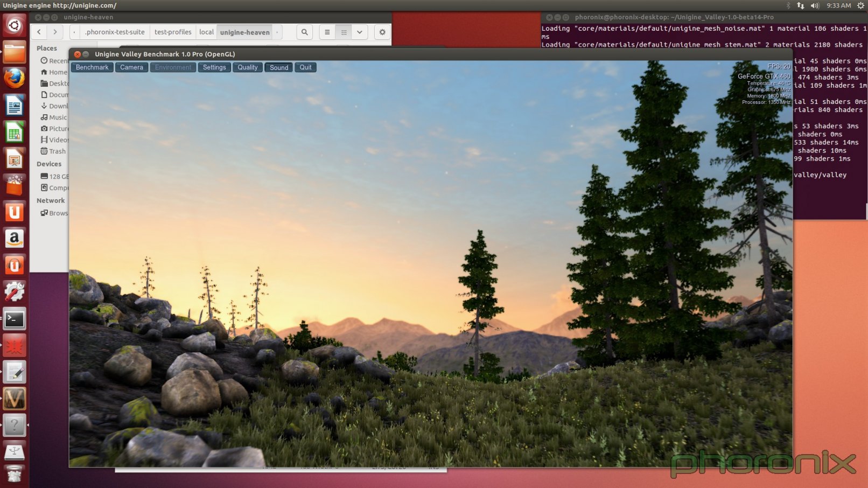Open Trash launcher icon

[15, 475]
